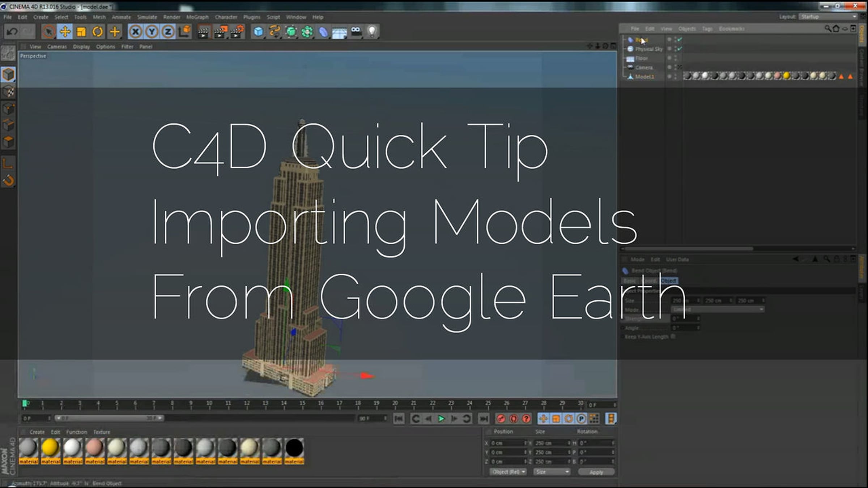Open the viewport Cameras menu
The height and width of the screenshot is (488, 868).
[x=57, y=47]
